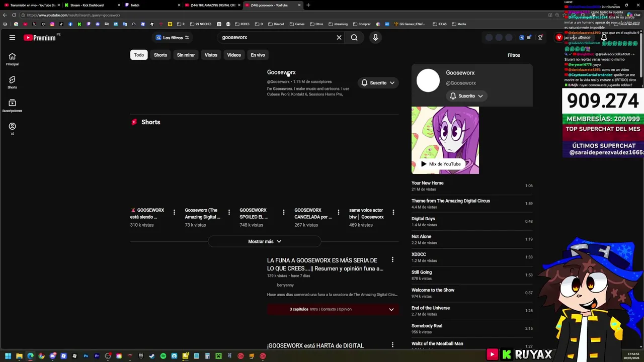Open a new browser tab

(x=308, y=5)
